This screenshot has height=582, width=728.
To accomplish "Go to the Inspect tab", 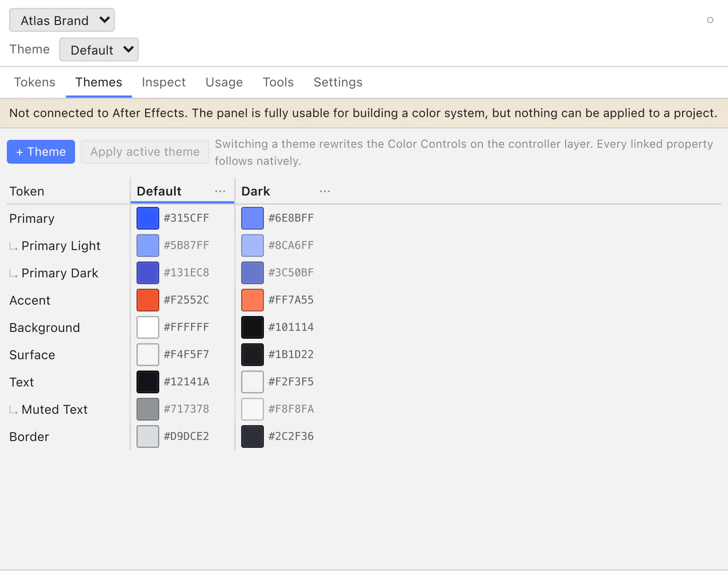I will coord(164,82).
